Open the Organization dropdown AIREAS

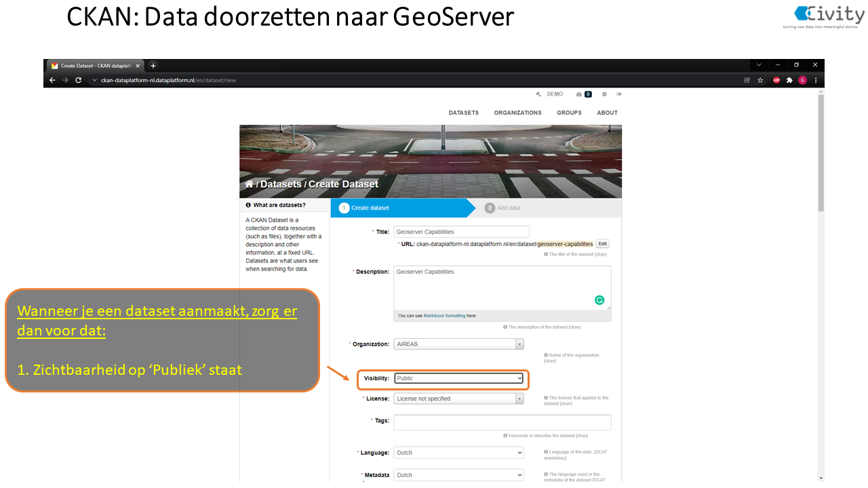(458, 344)
